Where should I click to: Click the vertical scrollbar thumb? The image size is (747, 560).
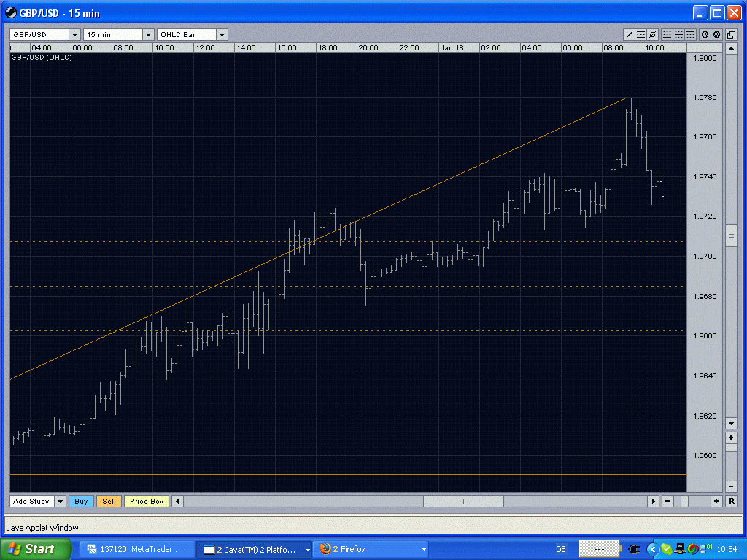pos(731,236)
